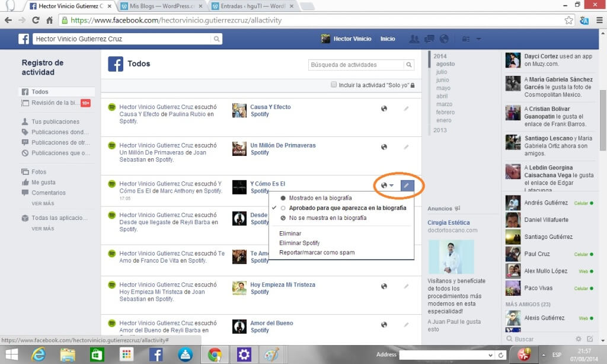Click the magnifier in Búsqueda de actividades

(x=409, y=65)
